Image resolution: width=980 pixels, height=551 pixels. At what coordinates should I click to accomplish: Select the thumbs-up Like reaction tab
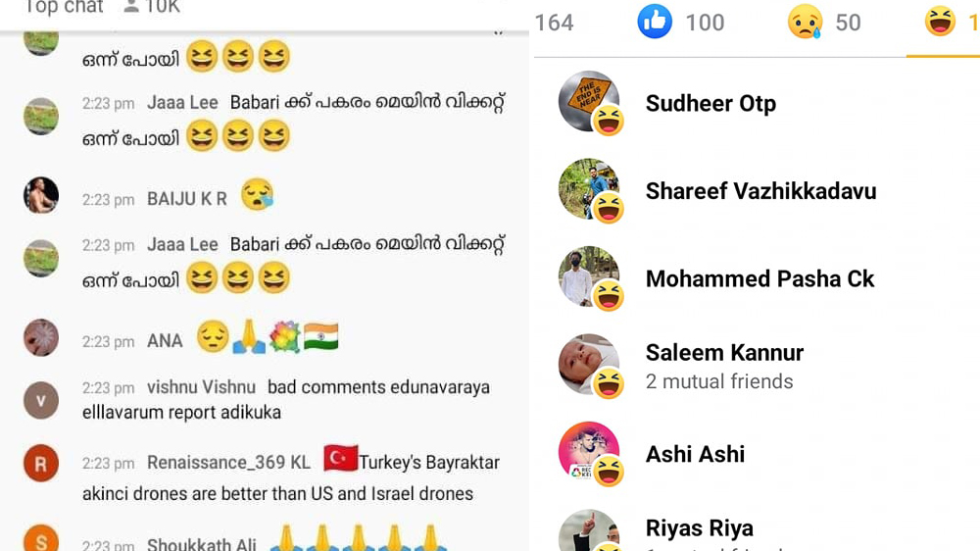point(680,22)
